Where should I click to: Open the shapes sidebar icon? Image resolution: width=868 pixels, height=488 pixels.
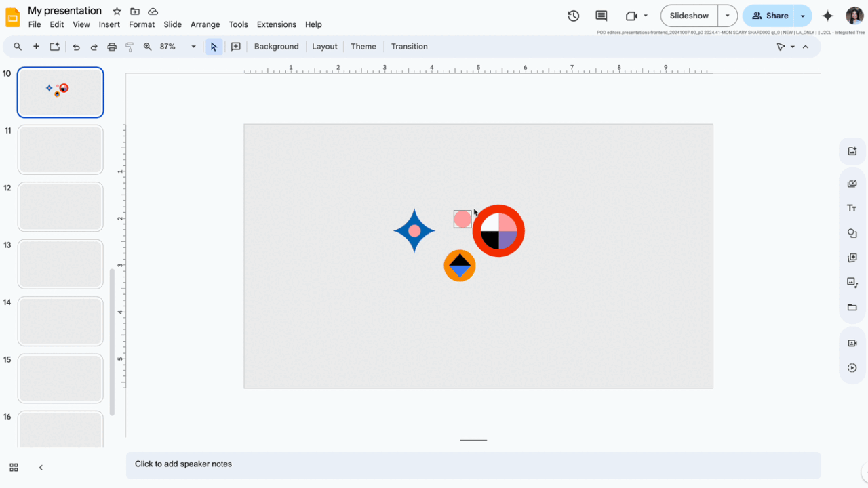852,233
